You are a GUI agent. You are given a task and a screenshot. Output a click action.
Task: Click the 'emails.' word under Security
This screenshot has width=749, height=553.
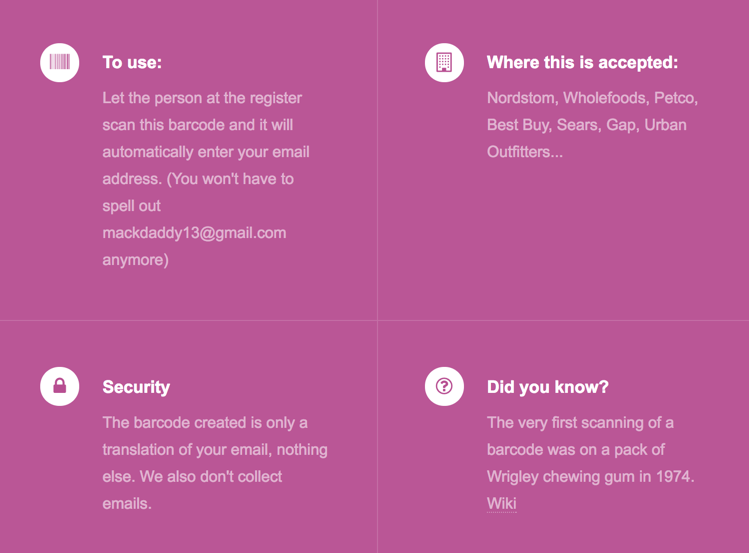tap(127, 503)
